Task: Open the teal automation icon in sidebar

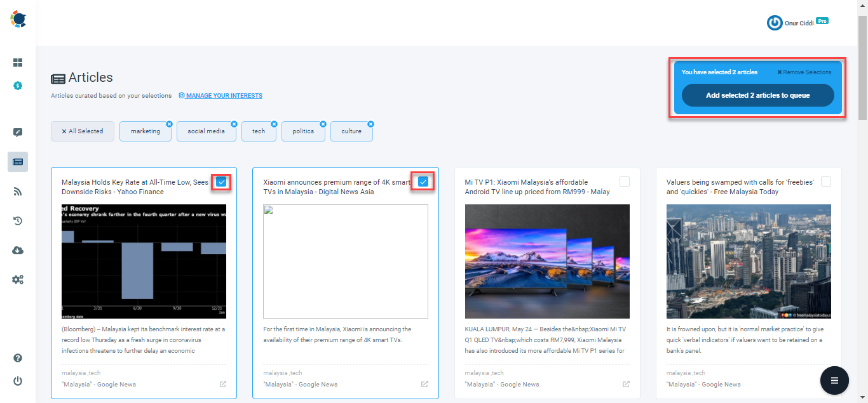Action: tap(18, 84)
